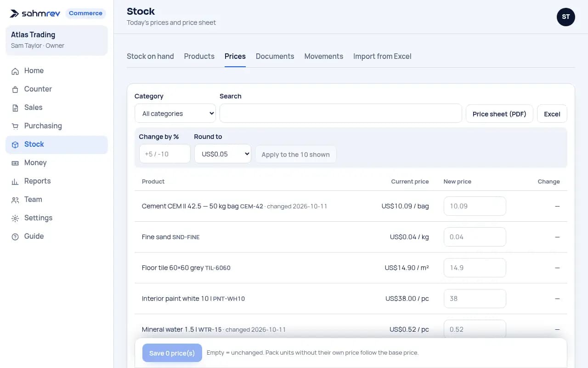588x368 pixels.
Task: Click the US$0.04 / kg price
Action: coord(409,237)
